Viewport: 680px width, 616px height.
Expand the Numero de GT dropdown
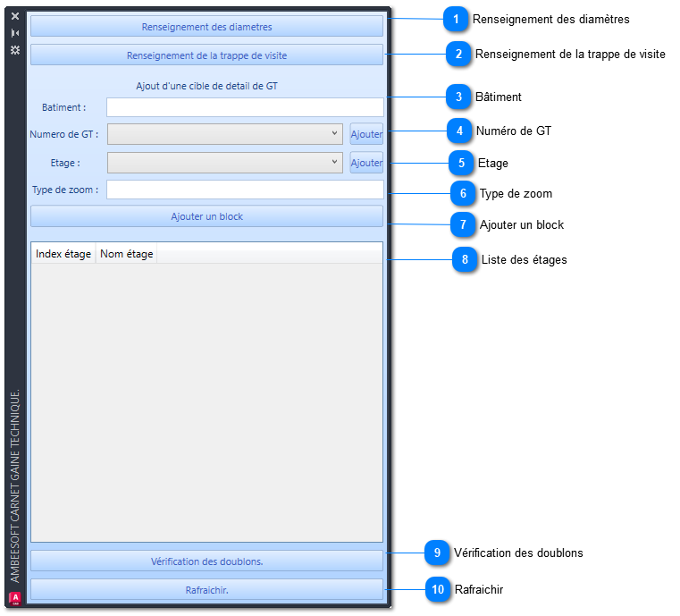225,134
